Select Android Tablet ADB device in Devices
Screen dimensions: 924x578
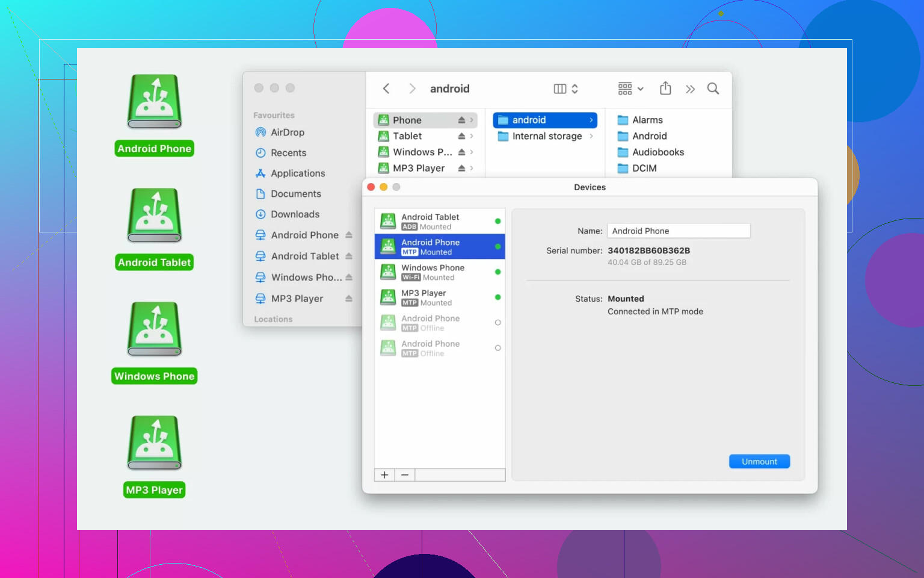click(440, 222)
